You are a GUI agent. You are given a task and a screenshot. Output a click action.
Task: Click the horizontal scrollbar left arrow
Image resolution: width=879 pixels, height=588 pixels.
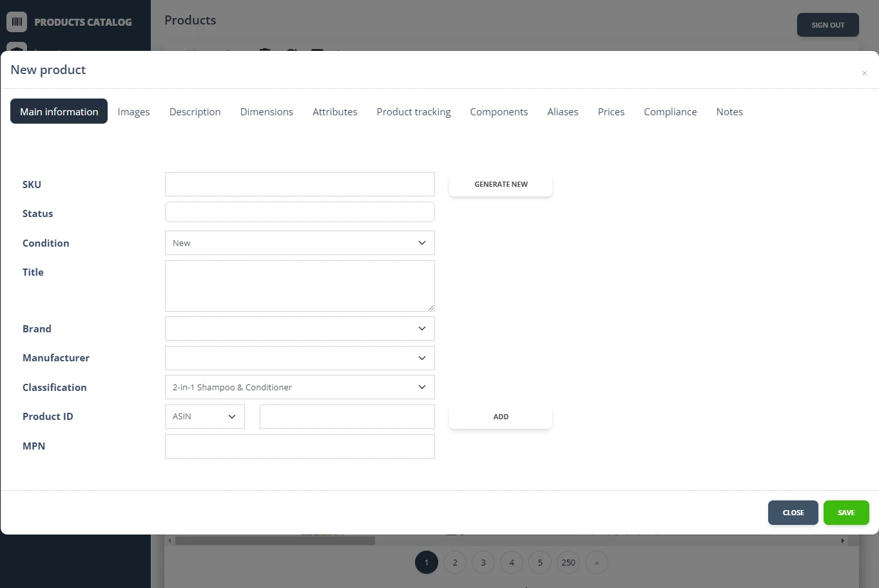click(x=170, y=540)
